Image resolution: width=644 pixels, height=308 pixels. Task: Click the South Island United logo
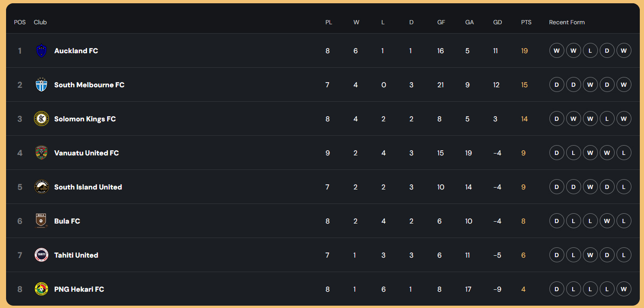pyautogui.click(x=41, y=187)
